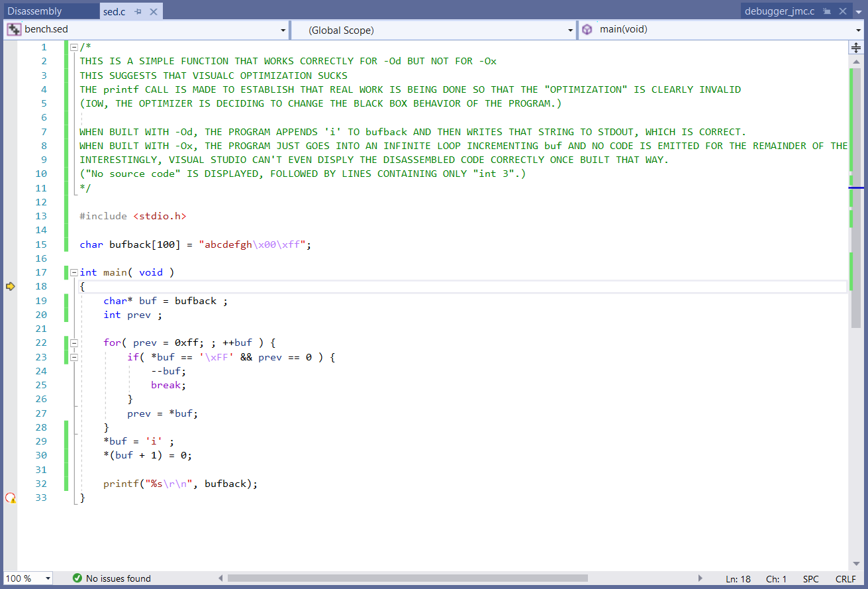Open the bench.sed project dropdown
The image size is (868, 589).
(284, 29)
